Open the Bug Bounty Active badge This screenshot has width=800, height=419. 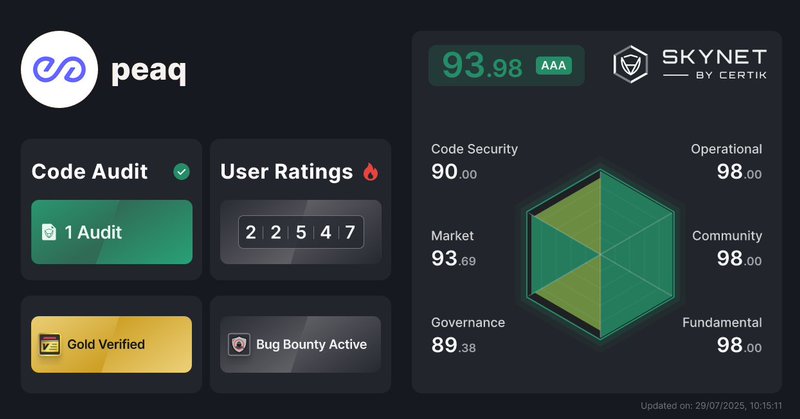point(301,344)
